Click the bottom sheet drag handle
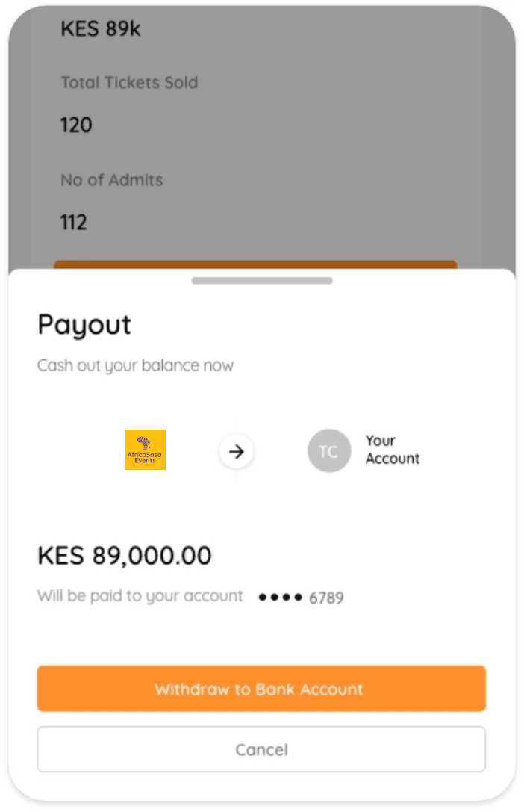 pyautogui.click(x=261, y=281)
